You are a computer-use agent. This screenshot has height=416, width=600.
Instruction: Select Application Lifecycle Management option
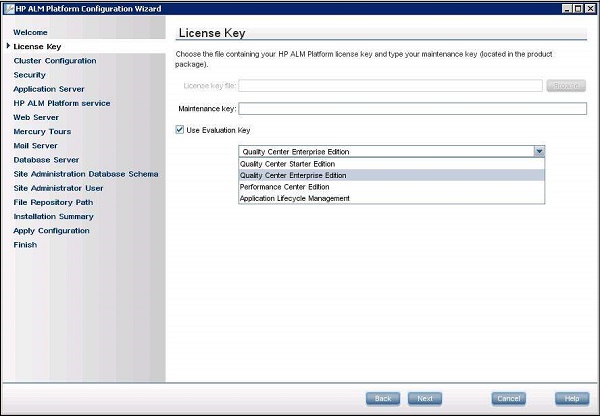coord(391,198)
